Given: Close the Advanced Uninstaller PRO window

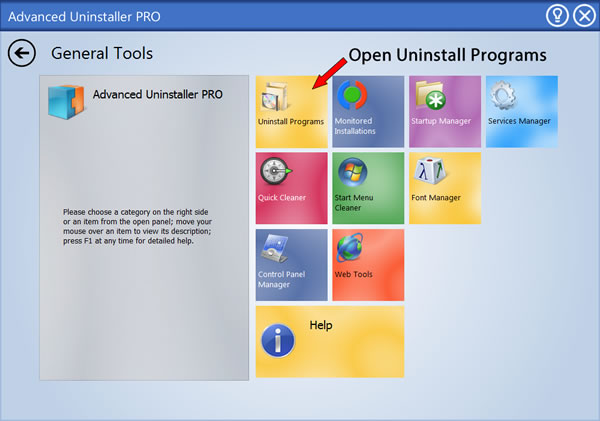Looking at the screenshot, I should 584,16.
